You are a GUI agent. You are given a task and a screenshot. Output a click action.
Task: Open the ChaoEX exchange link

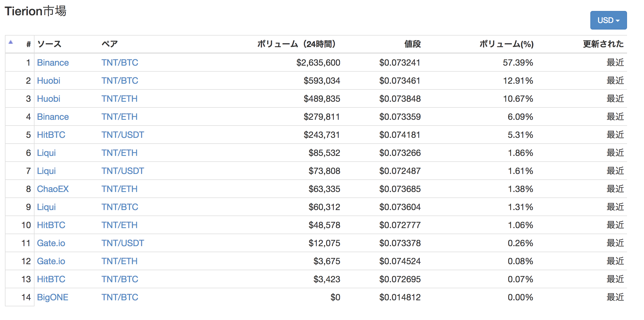(53, 189)
